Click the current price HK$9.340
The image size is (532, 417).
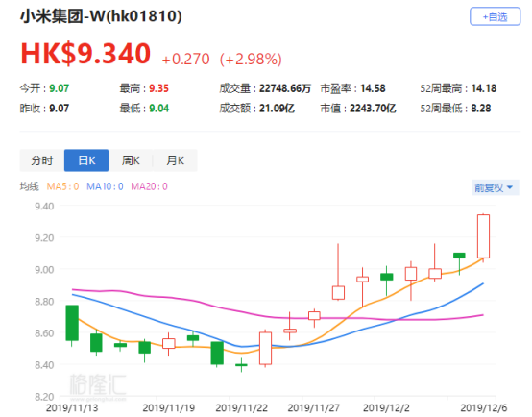[85, 53]
